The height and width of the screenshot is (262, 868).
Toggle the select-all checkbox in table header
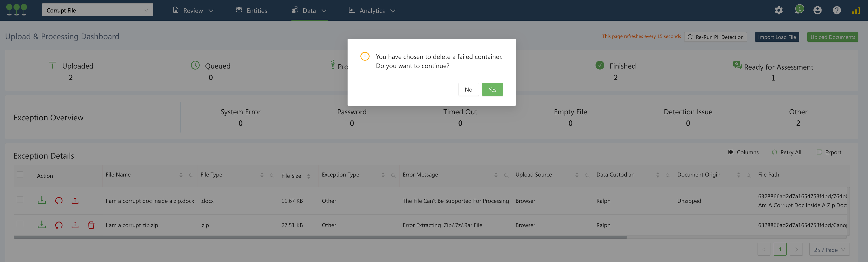[20, 175]
